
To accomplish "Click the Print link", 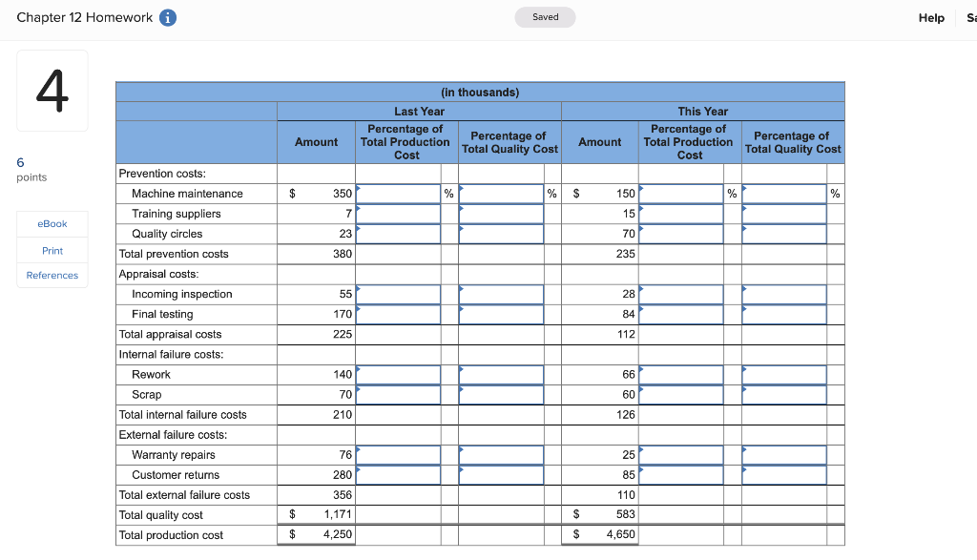I will coord(52,250).
